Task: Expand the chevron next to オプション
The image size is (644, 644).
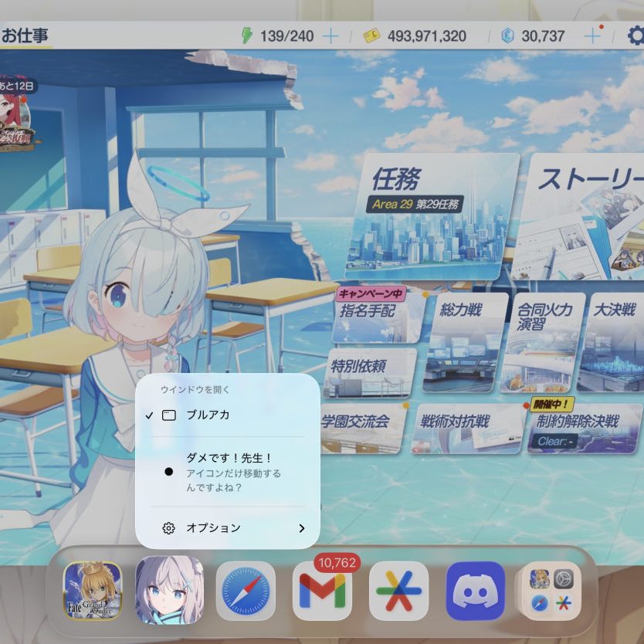Action: click(302, 528)
